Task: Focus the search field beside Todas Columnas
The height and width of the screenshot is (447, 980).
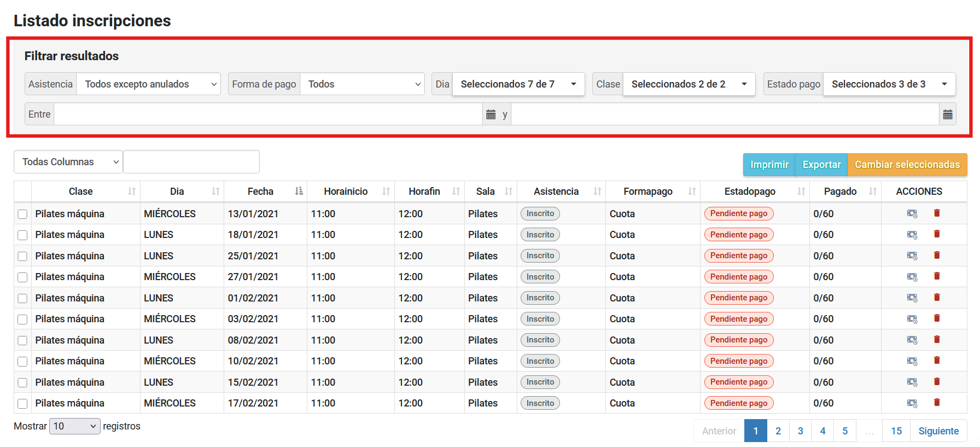Action: (x=191, y=162)
